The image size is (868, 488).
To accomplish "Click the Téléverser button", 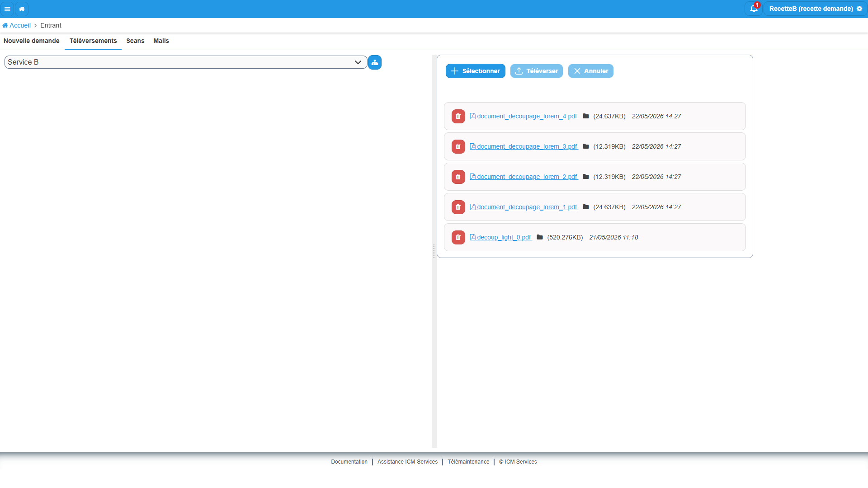I will (x=537, y=71).
